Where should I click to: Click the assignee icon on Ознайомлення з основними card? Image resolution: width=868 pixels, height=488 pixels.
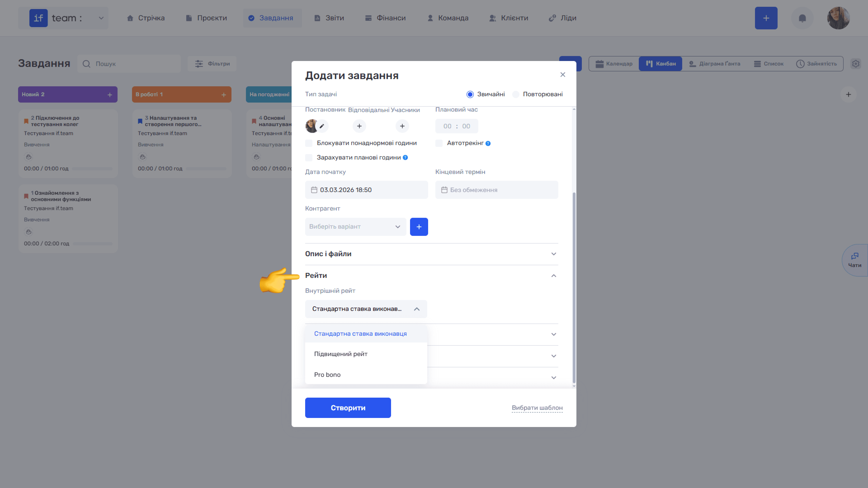29,232
